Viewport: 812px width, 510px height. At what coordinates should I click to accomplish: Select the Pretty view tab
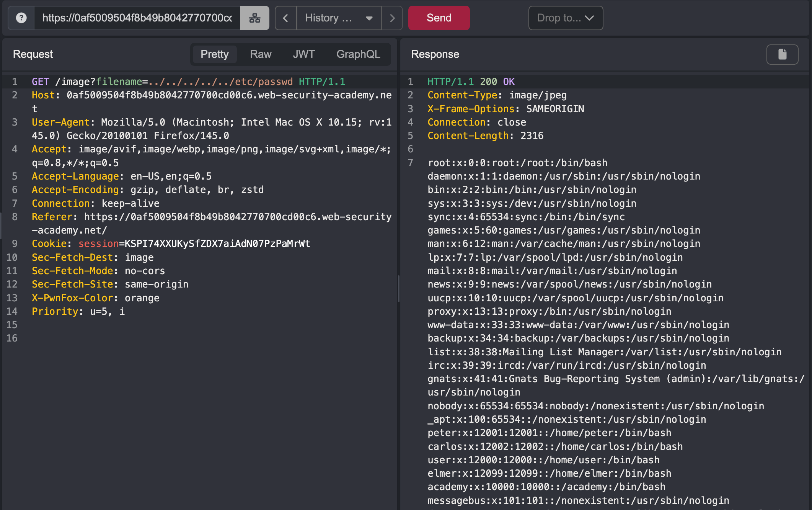pyautogui.click(x=214, y=54)
